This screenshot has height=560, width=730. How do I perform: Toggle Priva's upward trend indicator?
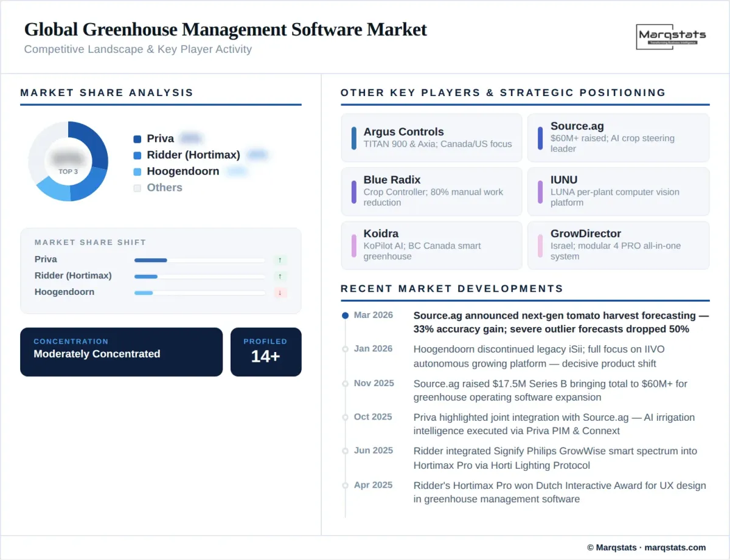tap(280, 260)
